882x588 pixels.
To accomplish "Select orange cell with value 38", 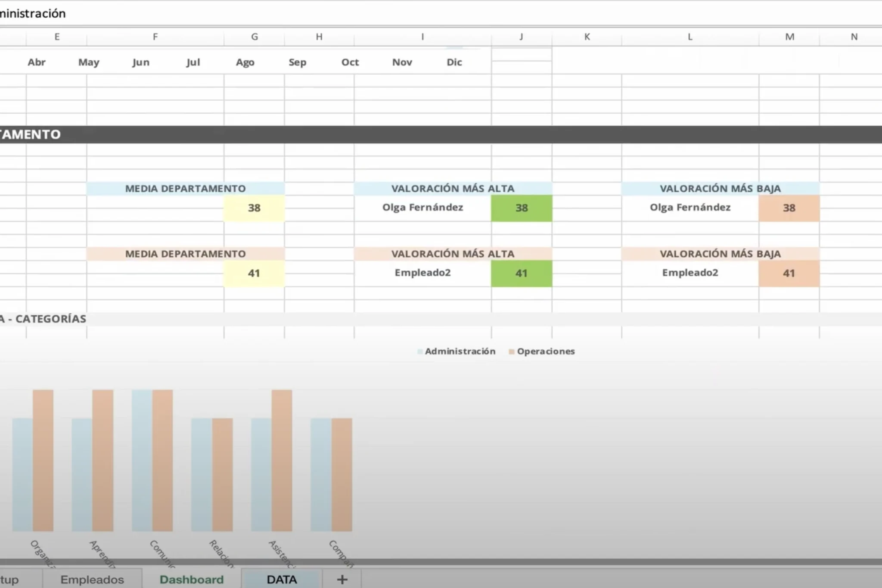I will [x=789, y=208].
